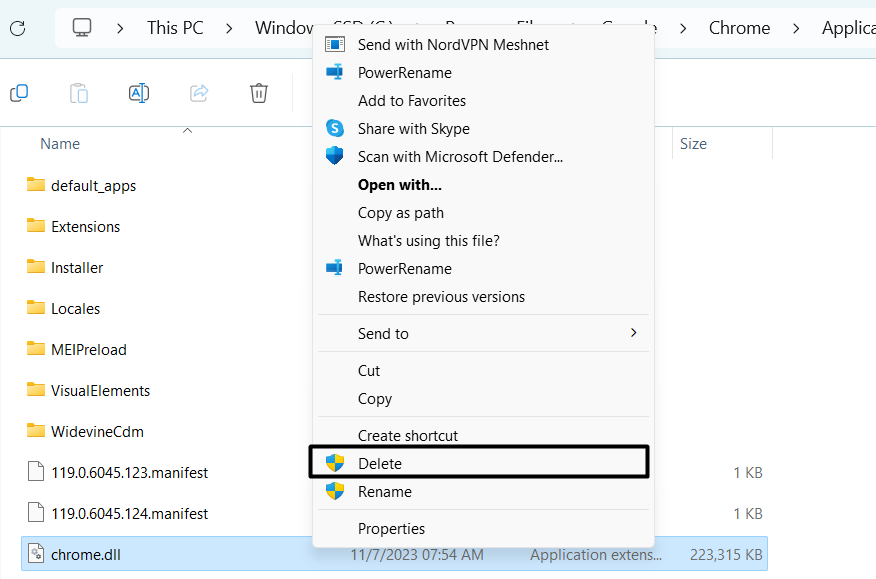Click the share icon in toolbar
This screenshot has width=876, height=579.
click(199, 93)
